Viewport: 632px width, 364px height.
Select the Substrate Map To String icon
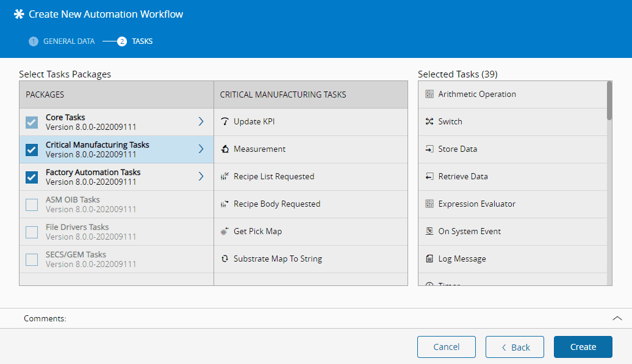[x=224, y=259]
